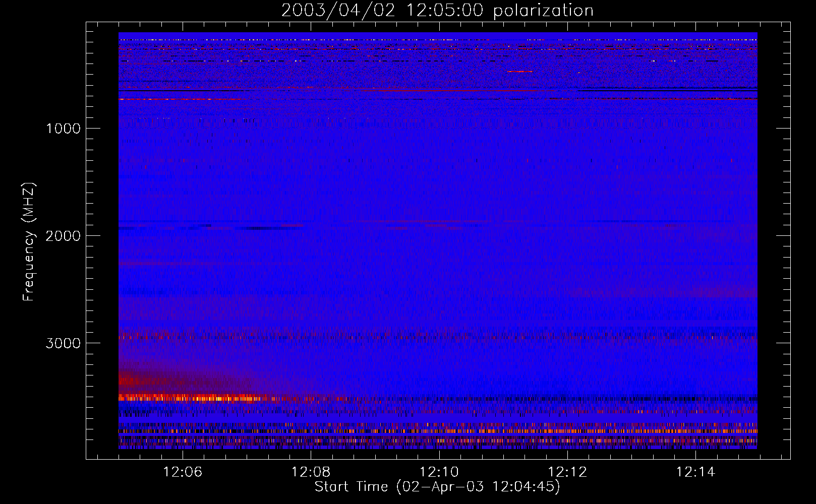Click the 12:06 time tick label

[x=183, y=472]
